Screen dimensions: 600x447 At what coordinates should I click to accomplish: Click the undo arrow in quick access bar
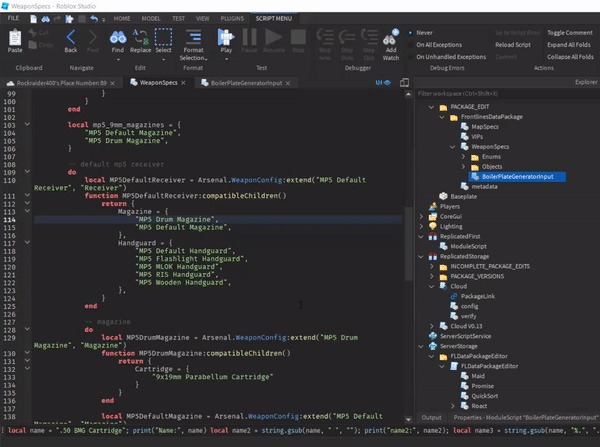click(94, 18)
